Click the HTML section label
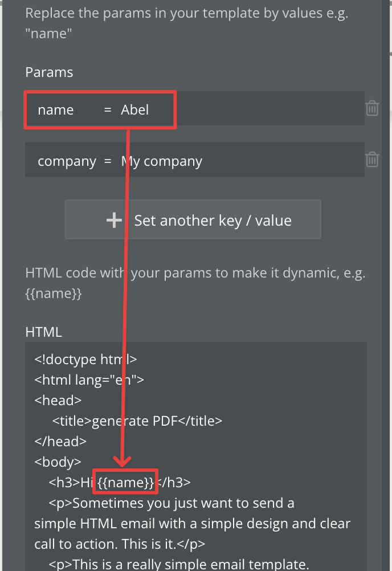392x571 pixels. [44, 332]
